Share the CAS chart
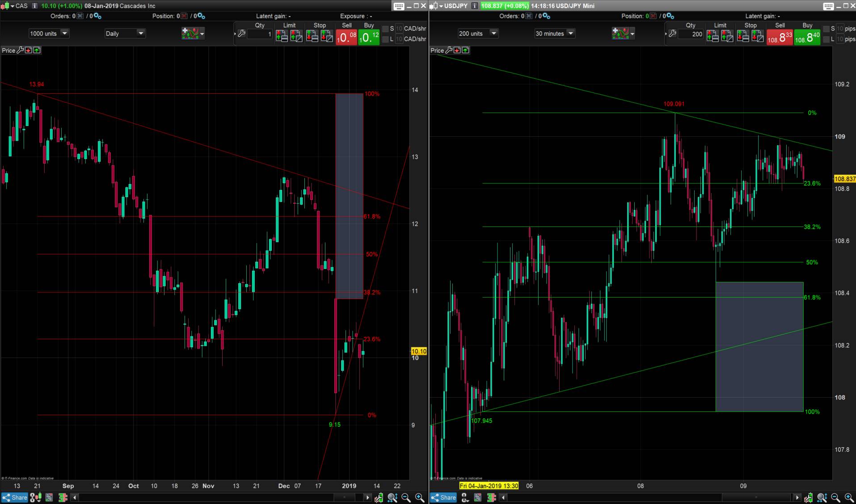 coord(15,497)
